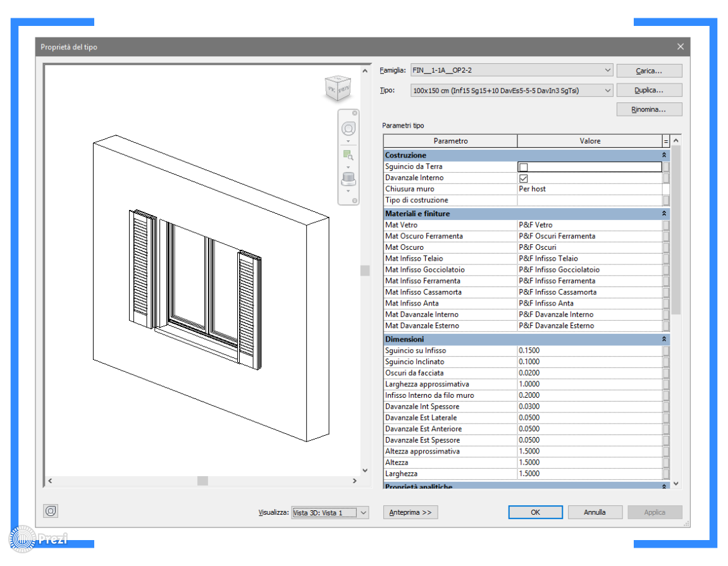This screenshot has width=728, height=566.
Task: Open the steering wheel navigation tool
Action: 348,128
